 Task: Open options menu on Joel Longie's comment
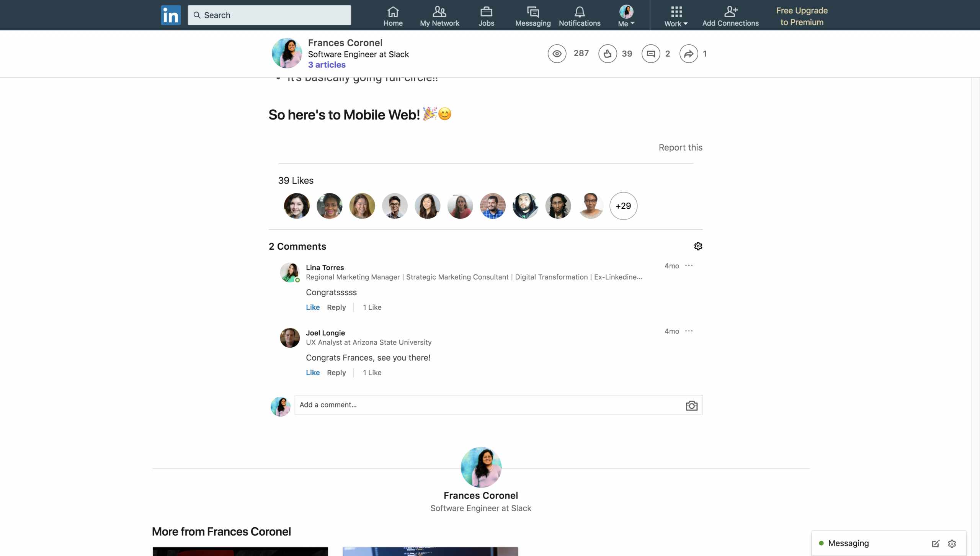(x=689, y=331)
